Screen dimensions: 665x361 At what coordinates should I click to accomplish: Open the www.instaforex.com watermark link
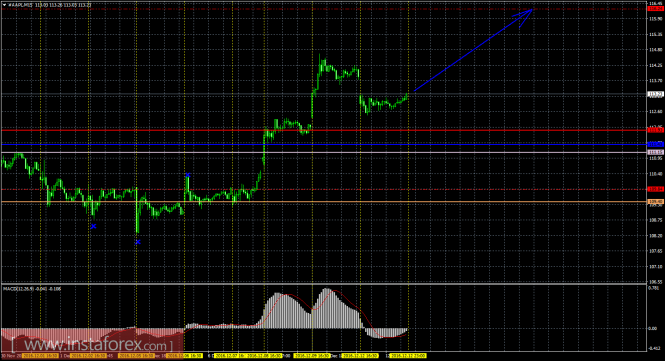pyautogui.click(x=92, y=344)
